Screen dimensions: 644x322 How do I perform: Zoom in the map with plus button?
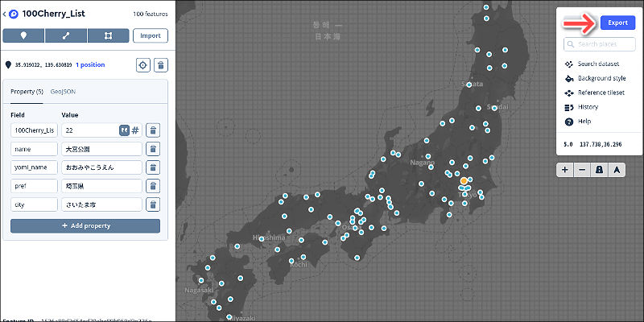coord(565,170)
